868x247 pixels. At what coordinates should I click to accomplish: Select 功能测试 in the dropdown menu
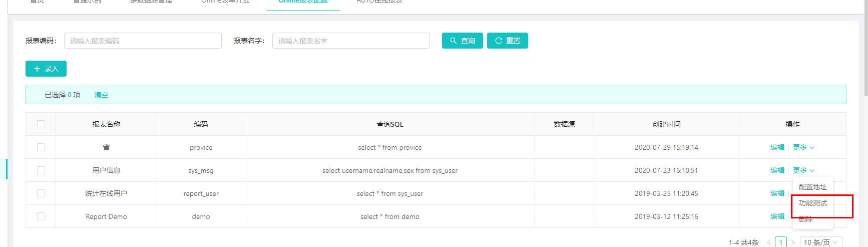(812, 203)
